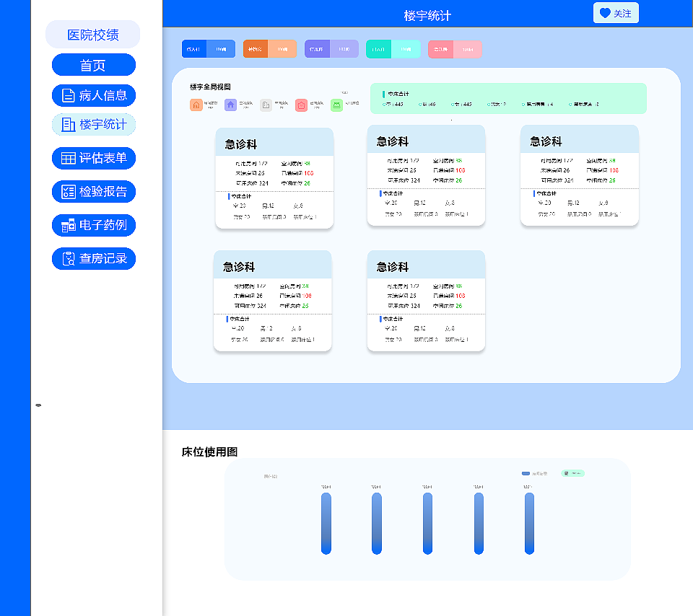Click the 首页 button in the sidebar
The image size is (693, 616).
(94, 64)
